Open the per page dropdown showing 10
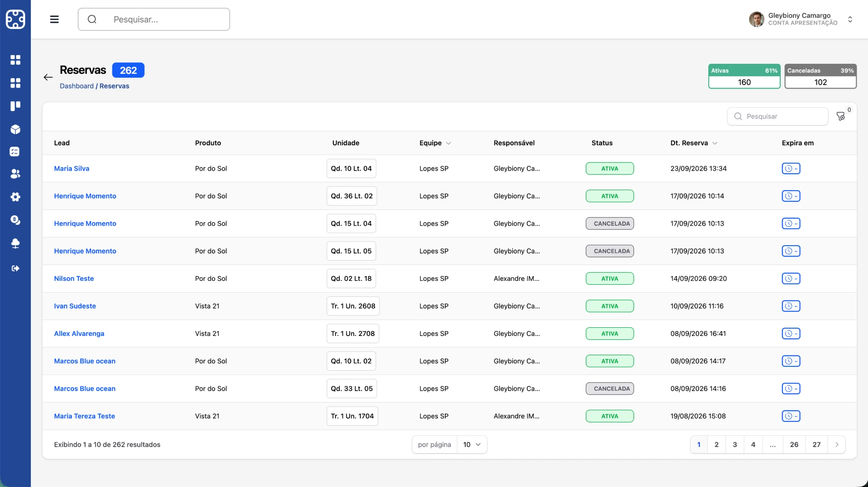 pos(472,444)
